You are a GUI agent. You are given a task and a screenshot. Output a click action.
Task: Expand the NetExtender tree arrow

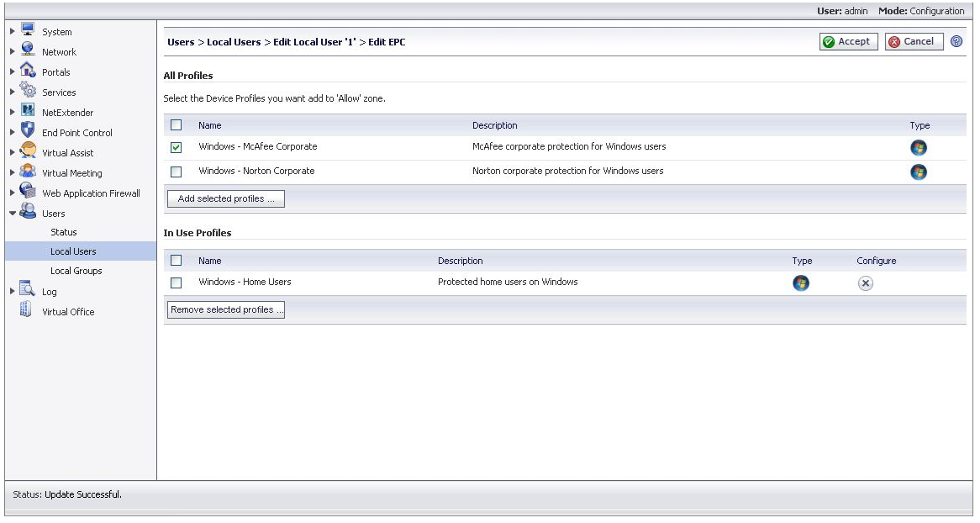pos(12,112)
